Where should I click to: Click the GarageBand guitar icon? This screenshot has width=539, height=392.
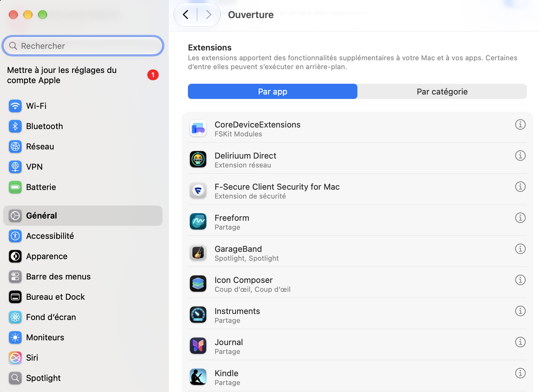[198, 253]
